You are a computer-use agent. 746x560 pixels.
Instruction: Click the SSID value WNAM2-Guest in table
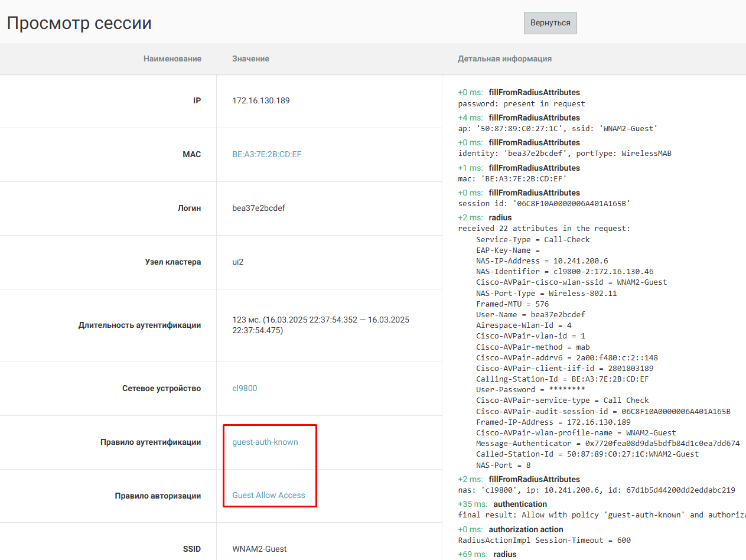[259, 549]
